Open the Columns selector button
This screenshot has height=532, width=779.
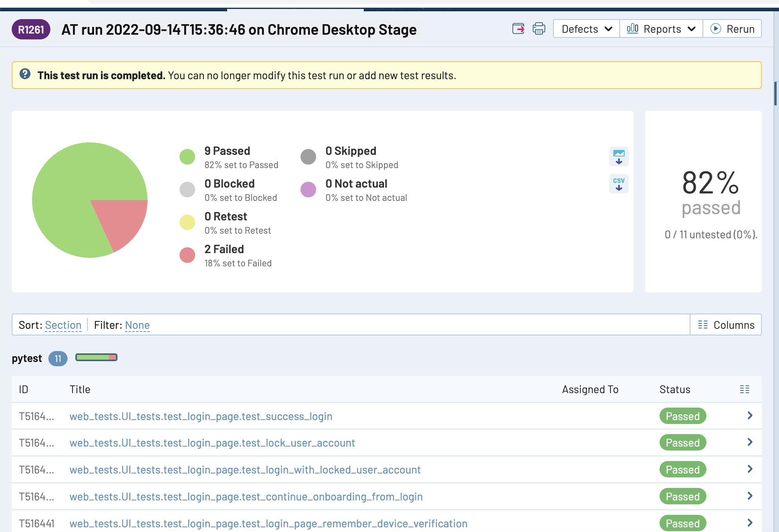click(726, 325)
